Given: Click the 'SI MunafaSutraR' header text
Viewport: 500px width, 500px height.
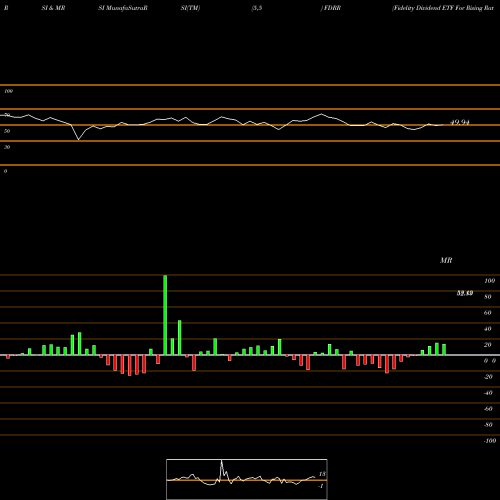Looking at the screenshot, I should pos(123,8).
